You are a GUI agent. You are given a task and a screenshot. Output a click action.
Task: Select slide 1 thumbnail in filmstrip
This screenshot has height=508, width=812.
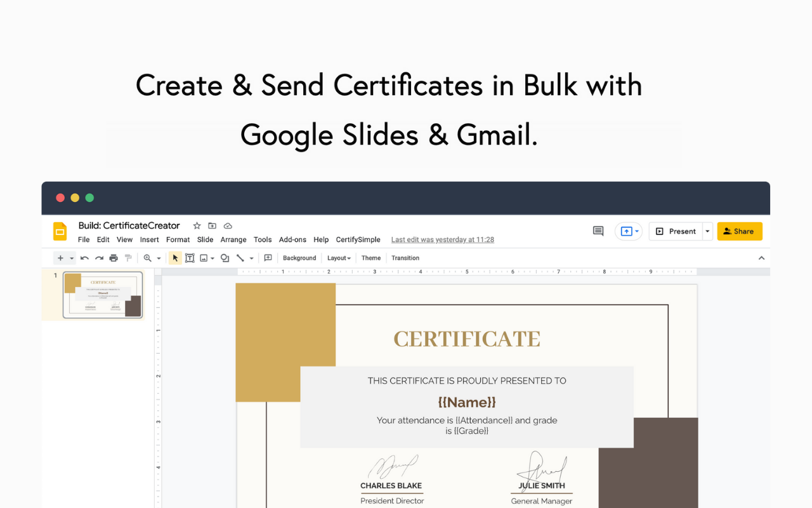tap(103, 295)
